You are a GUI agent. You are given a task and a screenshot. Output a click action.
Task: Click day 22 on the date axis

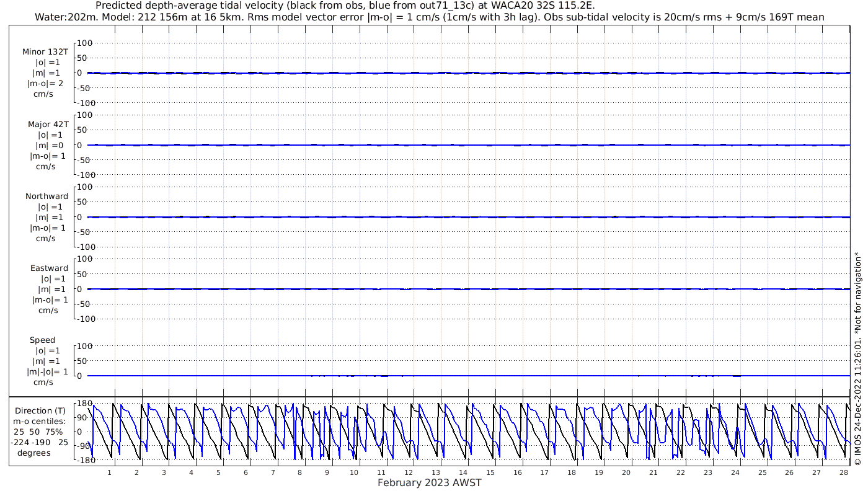pyautogui.click(x=680, y=472)
